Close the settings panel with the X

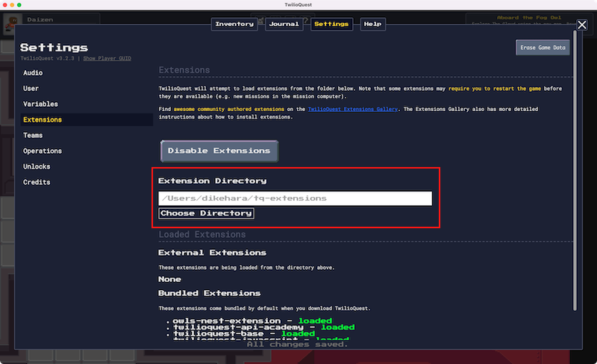582,25
